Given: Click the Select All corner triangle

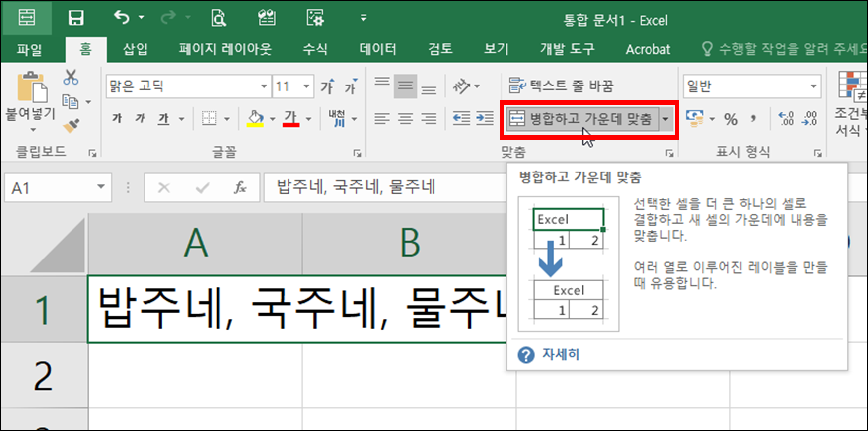Looking at the screenshot, I should coord(57,246).
